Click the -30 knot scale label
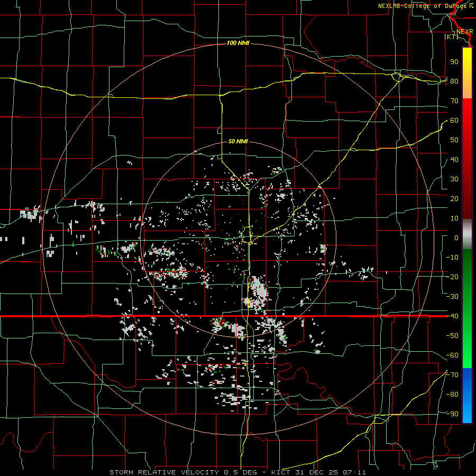 452,297
